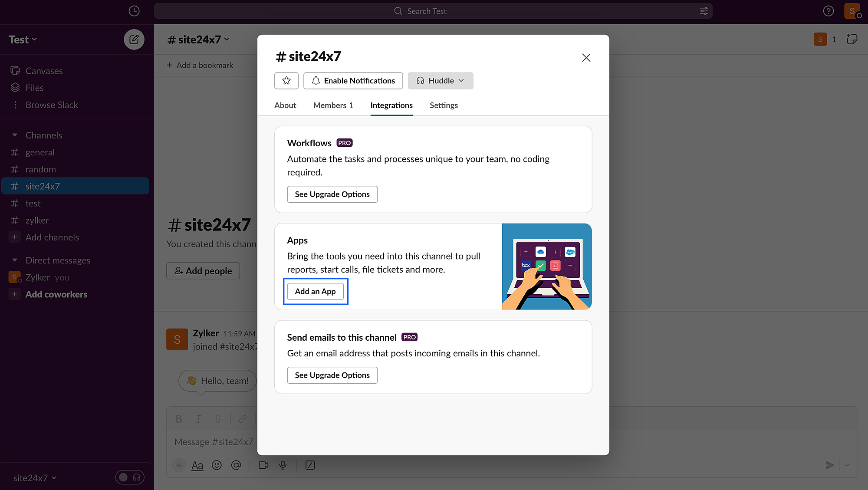Collapse the Channels section

point(15,135)
